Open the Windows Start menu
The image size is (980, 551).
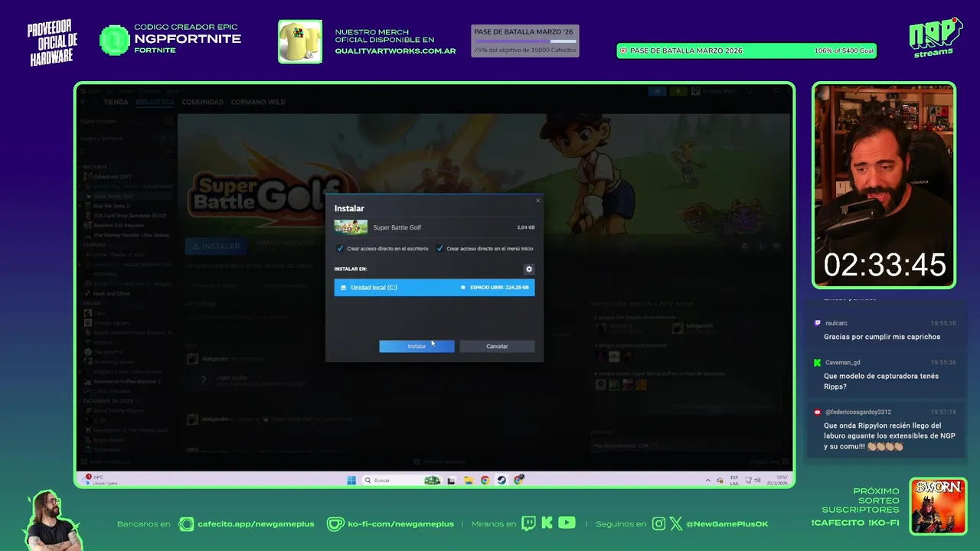click(x=351, y=480)
